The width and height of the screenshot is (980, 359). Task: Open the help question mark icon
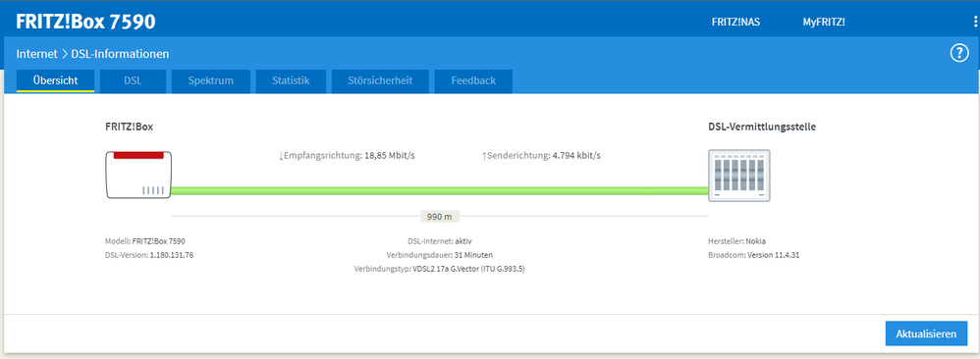958,54
